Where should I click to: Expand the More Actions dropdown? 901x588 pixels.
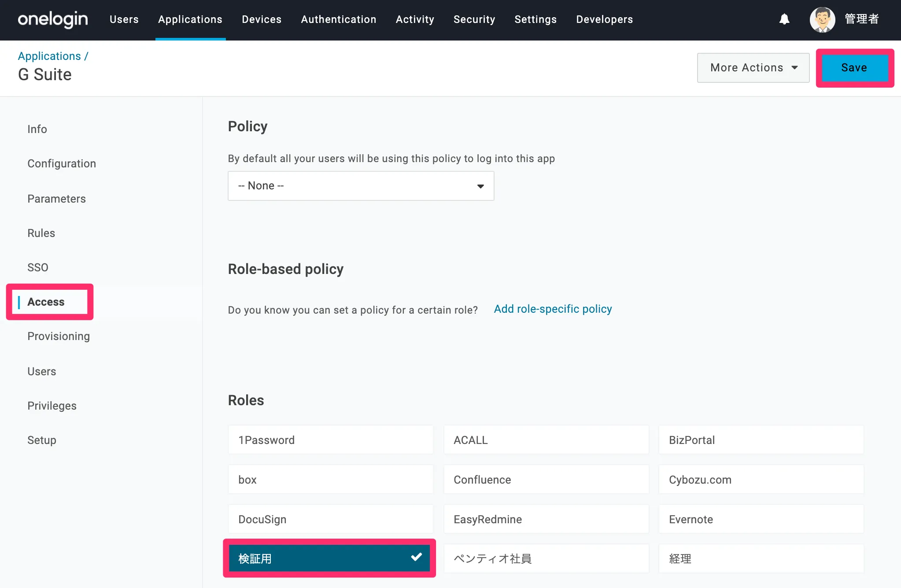point(753,68)
